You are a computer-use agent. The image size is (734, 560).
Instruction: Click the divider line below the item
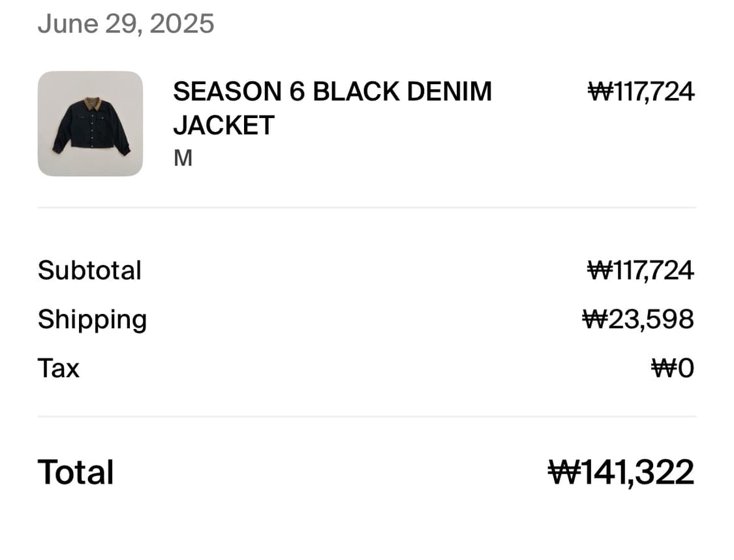click(367, 207)
